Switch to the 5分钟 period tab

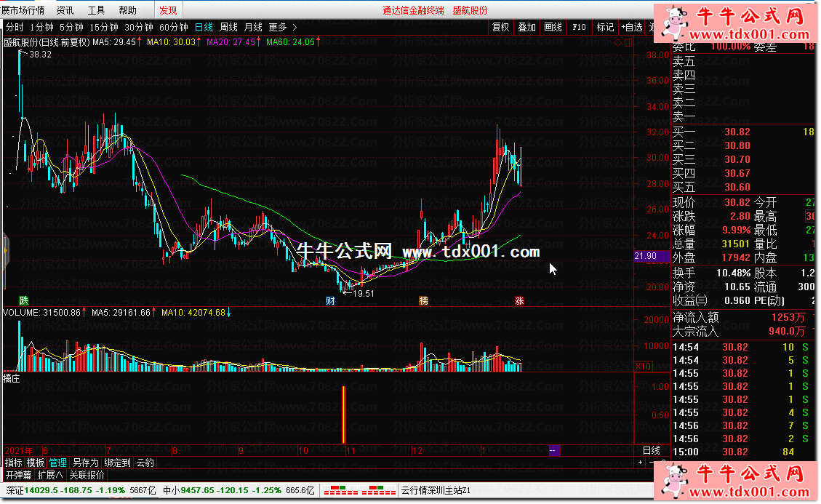pyautogui.click(x=72, y=27)
